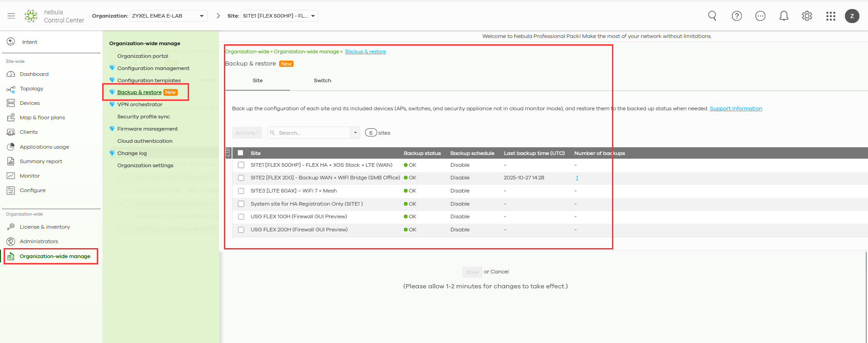This screenshot has height=343, width=868.
Task: Click the search magnifier icon in header
Action: coord(712,16)
